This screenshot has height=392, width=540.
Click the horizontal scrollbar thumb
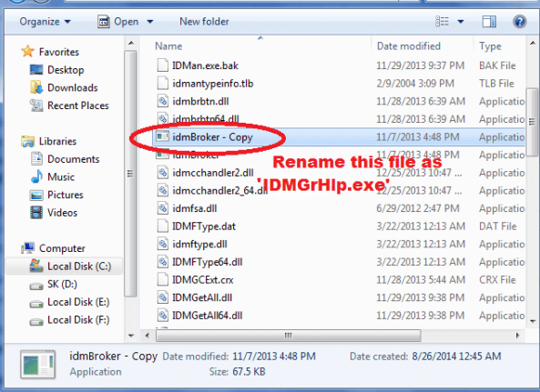point(289,336)
